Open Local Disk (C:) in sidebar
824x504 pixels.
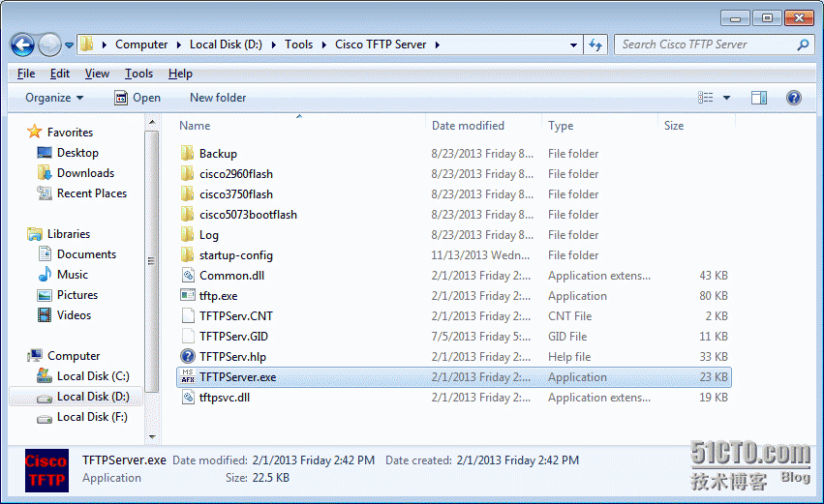coord(93,376)
